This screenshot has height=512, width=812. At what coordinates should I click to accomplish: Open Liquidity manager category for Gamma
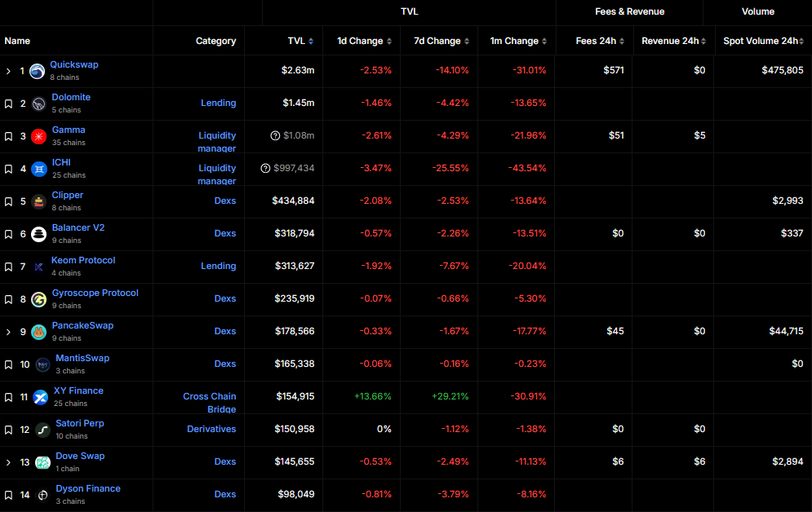coord(217,142)
